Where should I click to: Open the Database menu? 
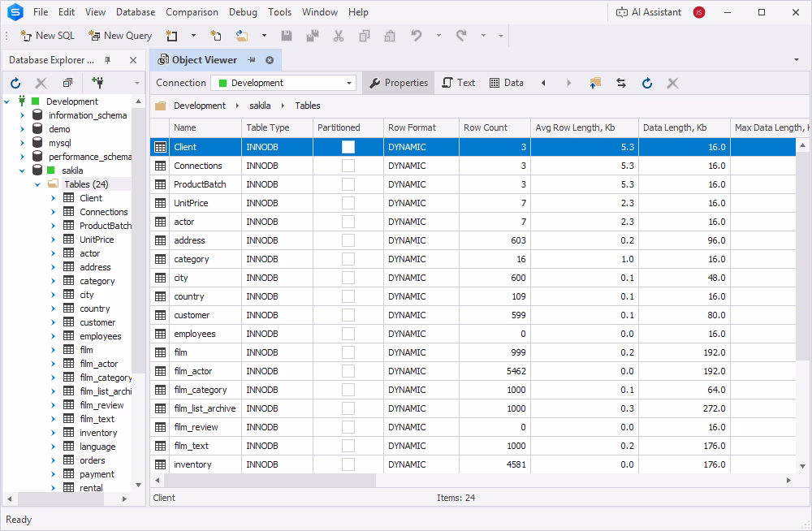click(136, 12)
